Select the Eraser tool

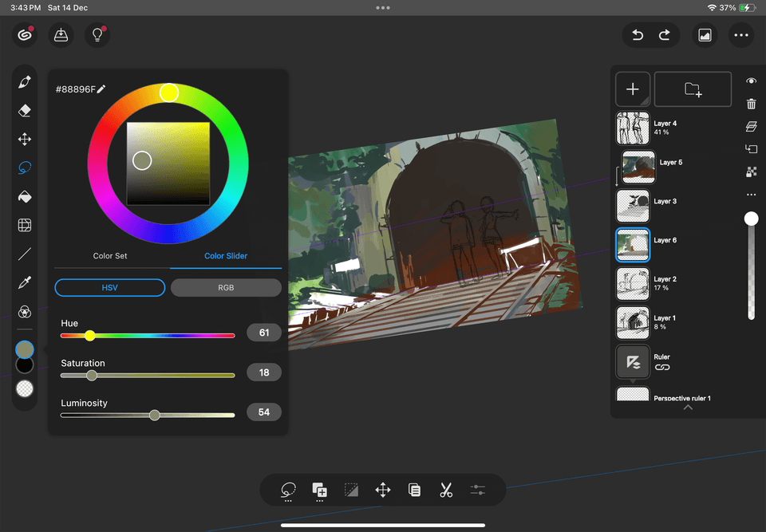point(25,111)
